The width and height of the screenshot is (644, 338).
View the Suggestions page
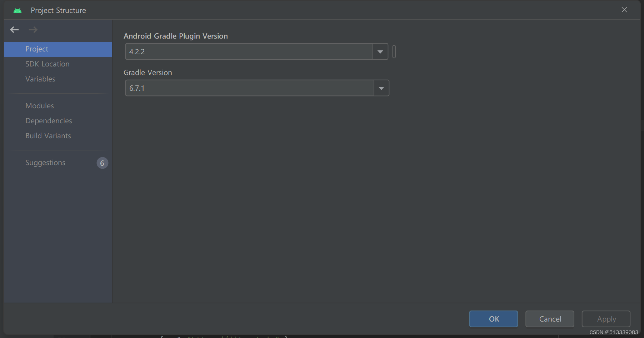[45, 163]
